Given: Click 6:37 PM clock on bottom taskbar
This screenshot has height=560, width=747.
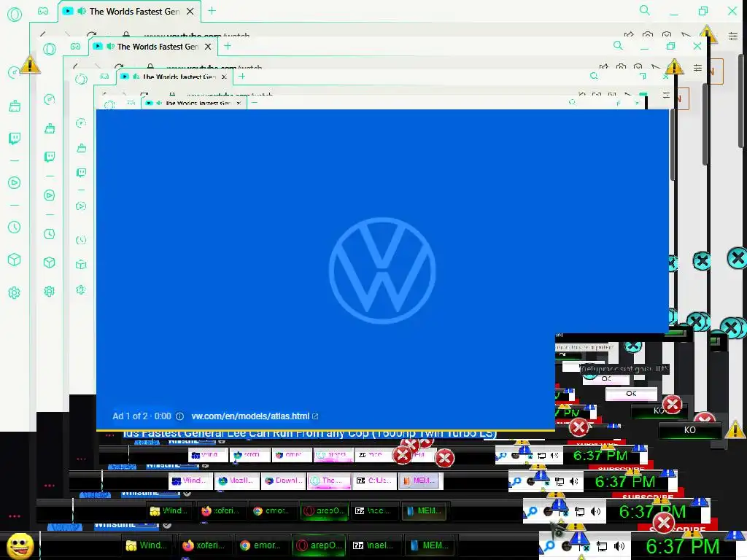Looking at the screenshot, I should pos(682,547).
